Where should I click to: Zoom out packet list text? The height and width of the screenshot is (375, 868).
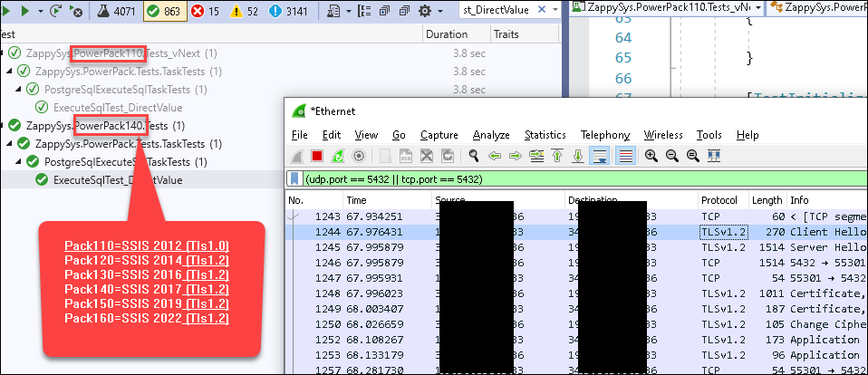point(672,156)
